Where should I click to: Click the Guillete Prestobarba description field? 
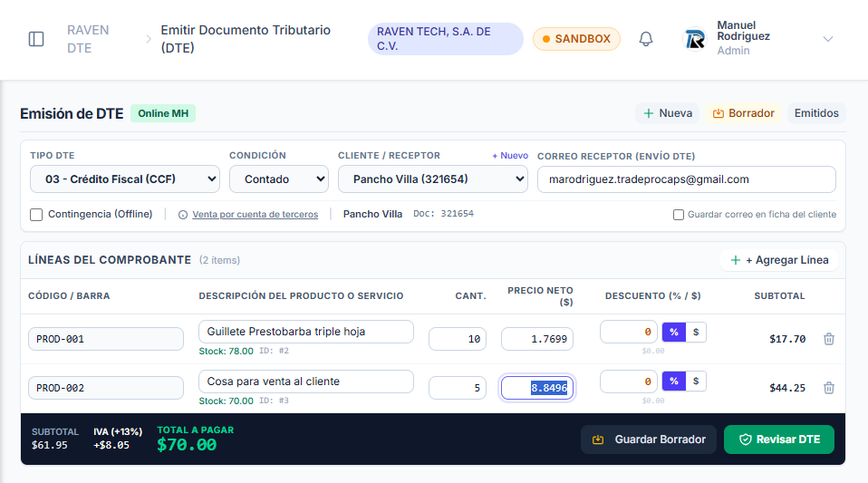tap(306, 332)
